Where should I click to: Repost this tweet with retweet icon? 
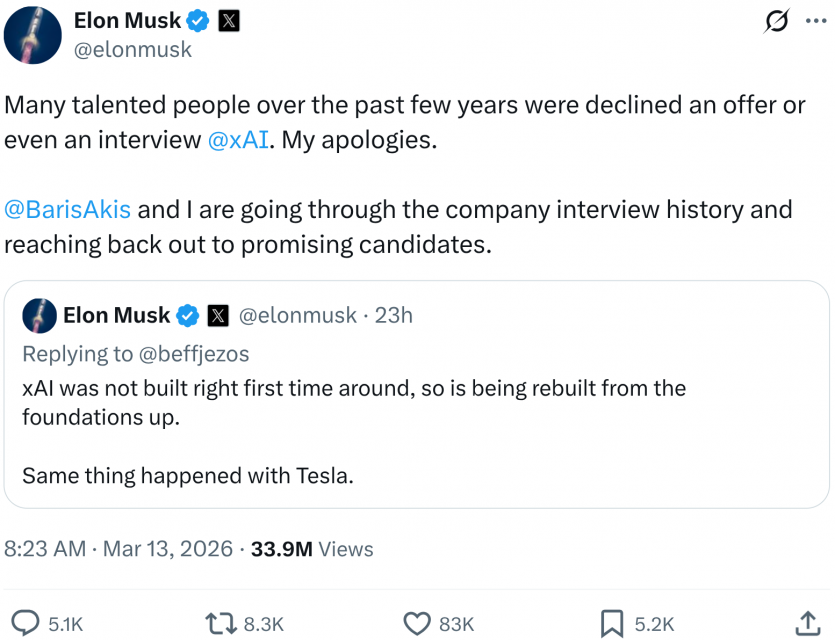click(219, 623)
